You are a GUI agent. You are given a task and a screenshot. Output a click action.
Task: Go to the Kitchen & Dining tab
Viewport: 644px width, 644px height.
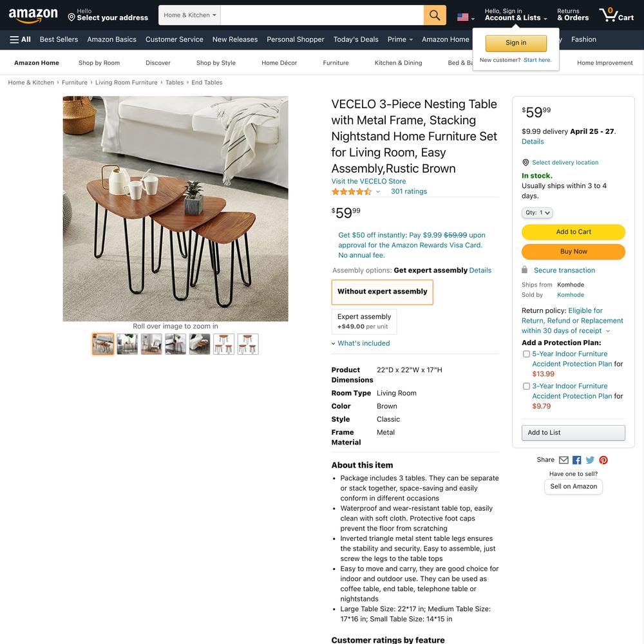point(398,63)
